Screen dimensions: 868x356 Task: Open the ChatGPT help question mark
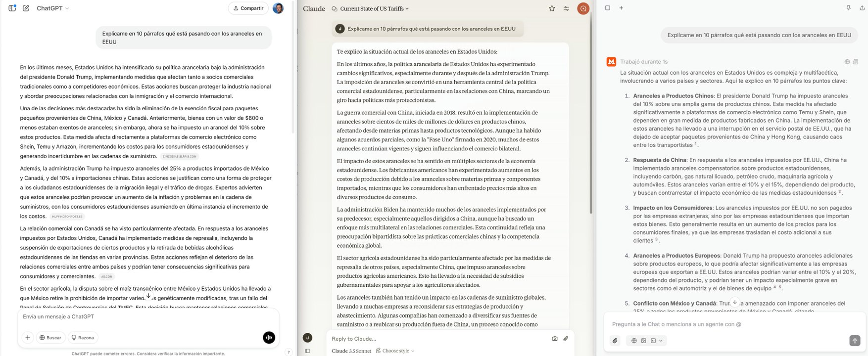pyautogui.click(x=289, y=352)
